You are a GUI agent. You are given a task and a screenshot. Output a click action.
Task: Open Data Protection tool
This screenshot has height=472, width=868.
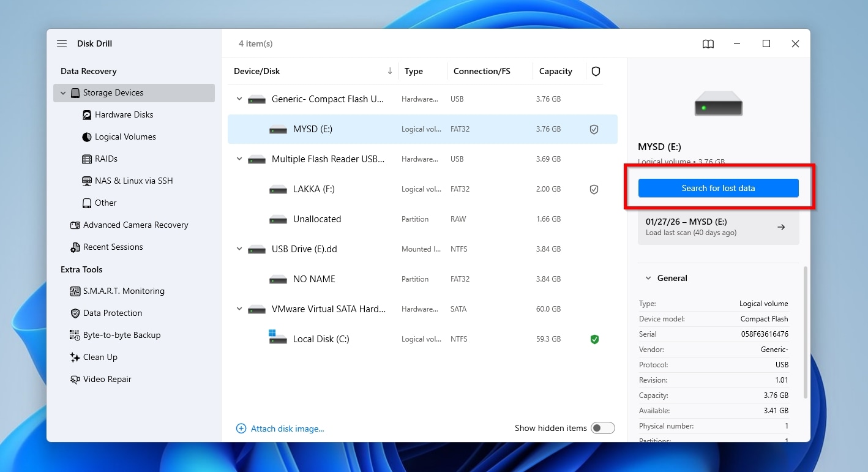[113, 313]
